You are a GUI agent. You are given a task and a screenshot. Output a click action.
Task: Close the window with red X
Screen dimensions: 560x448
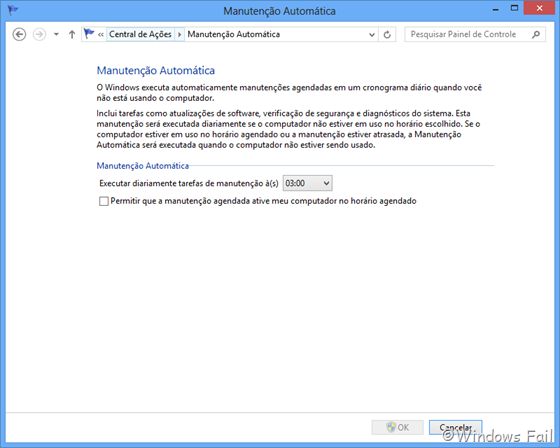pyautogui.click(x=539, y=8)
